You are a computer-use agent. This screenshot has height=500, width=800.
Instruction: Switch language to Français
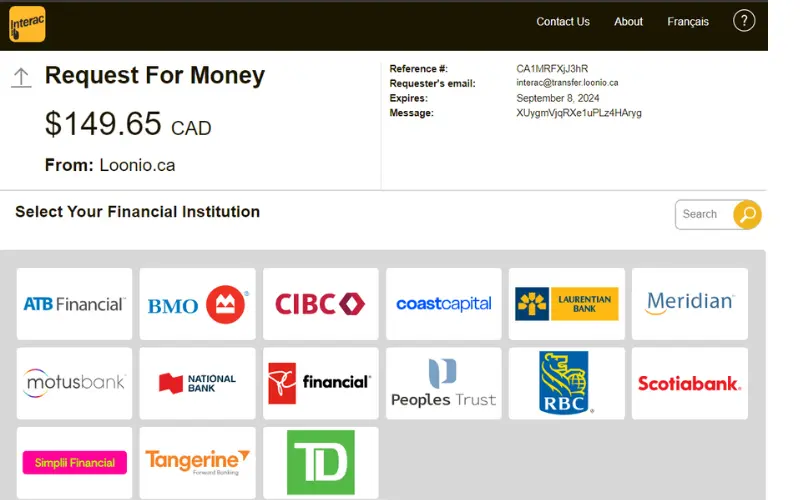[688, 21]
